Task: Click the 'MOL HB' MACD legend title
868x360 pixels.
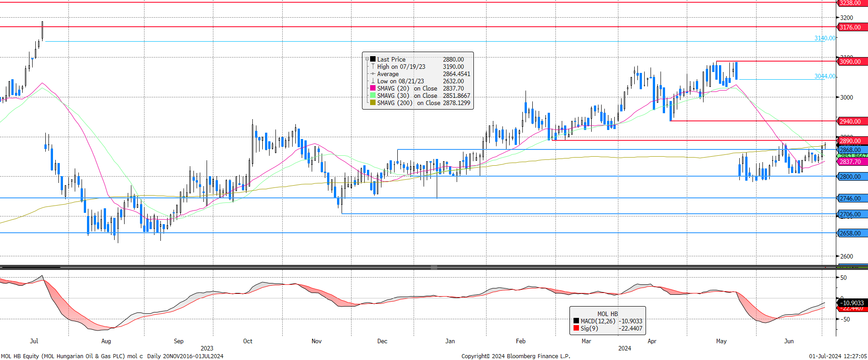Action: 608,314
